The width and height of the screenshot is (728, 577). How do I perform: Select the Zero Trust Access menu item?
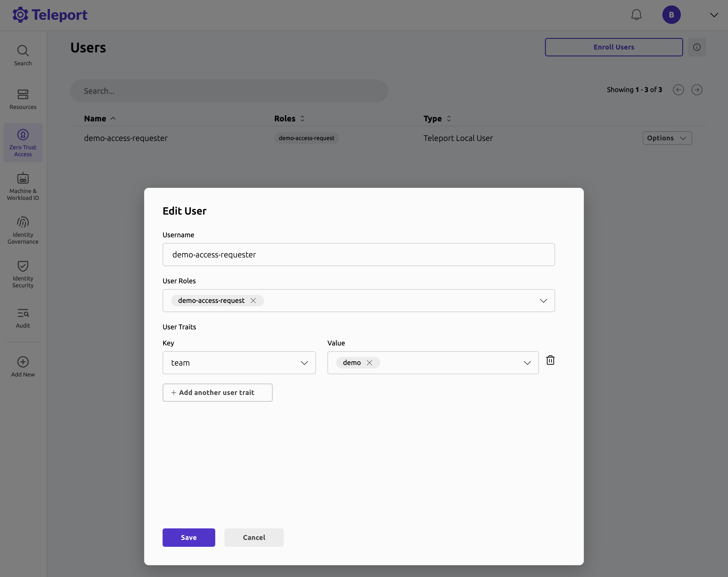(23, 143)
